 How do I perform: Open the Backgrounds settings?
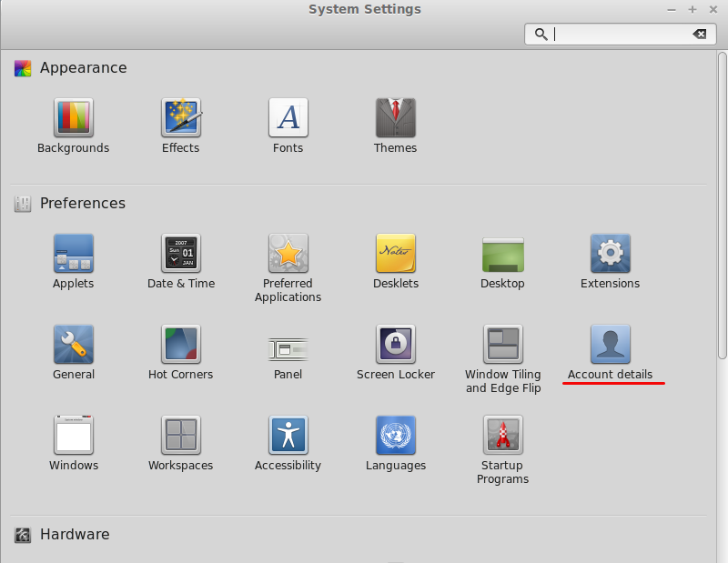click(x=73, y=118)
